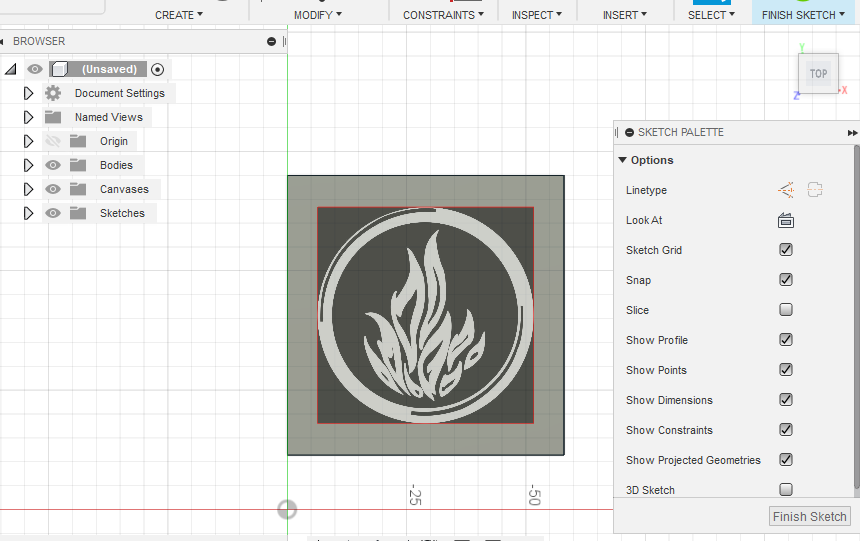Click the left arrow beside BROWSER title
The height and width of the screenshot is (541, 860).
click(x=2, y=42)
